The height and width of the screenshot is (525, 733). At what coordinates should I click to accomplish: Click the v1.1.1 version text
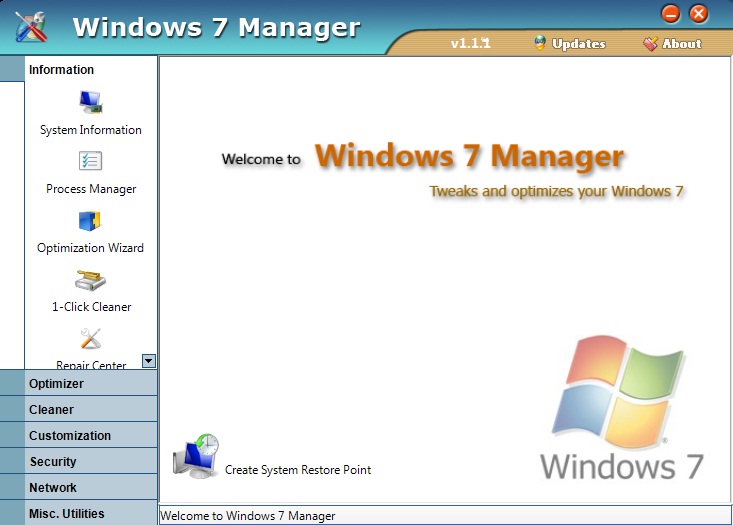click(x=471, y=43)
